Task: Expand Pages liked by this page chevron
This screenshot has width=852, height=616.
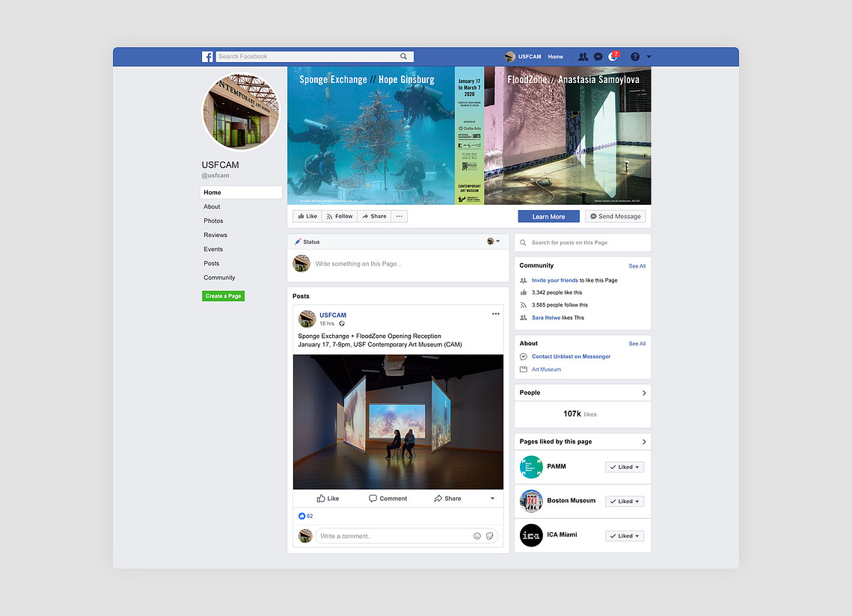Action: (x=644, y=442)
